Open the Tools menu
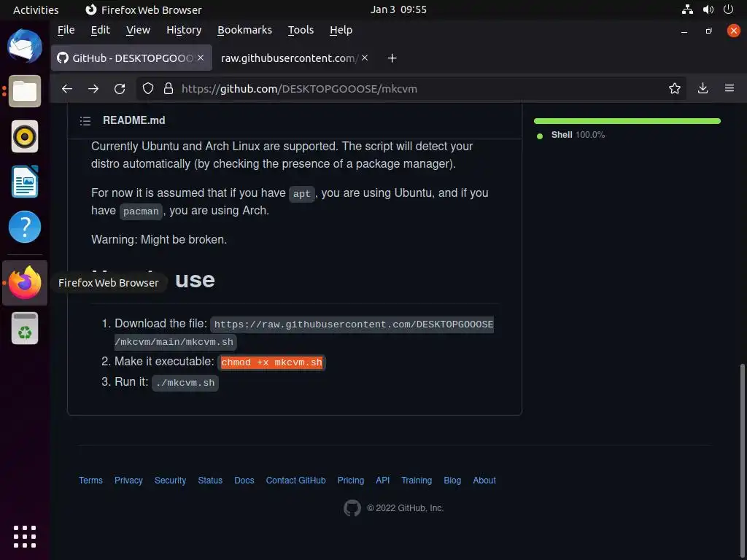Image resolution: width=747 pixels, height=560 pixels. (x=301, y=30)
